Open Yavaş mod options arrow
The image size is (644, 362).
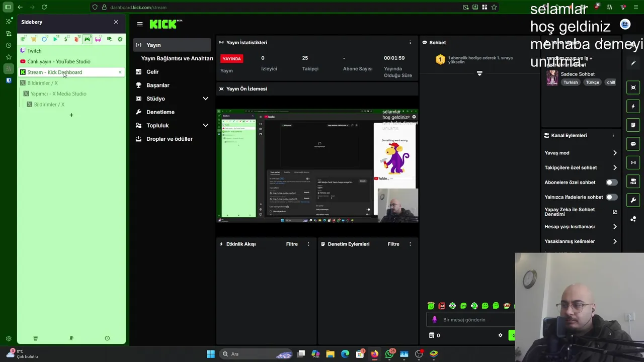click(x=615, y=153)
